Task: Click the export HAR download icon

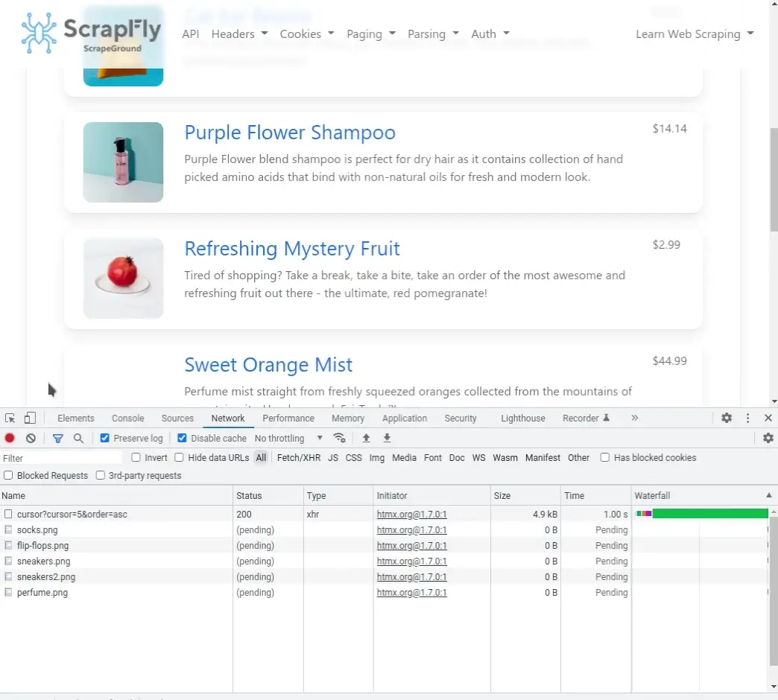Action: pyautogui.click(x=387, y=438)
